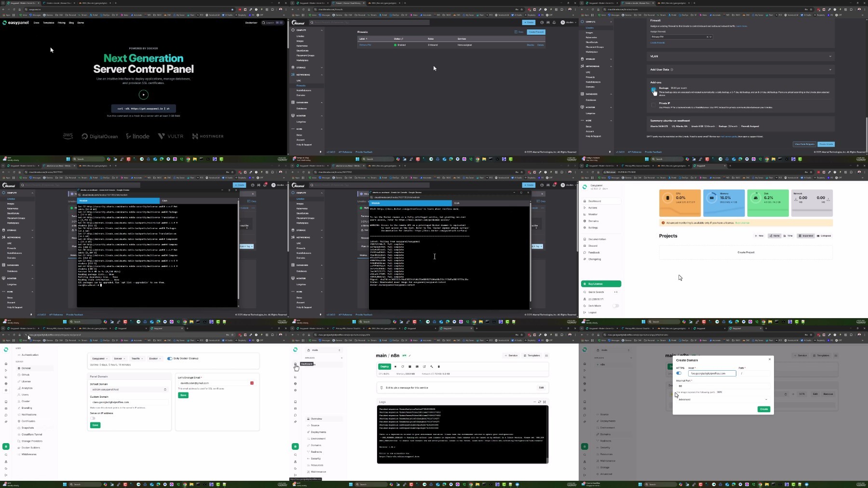
Task: Click the green Disk usage card
Action: 768,203
